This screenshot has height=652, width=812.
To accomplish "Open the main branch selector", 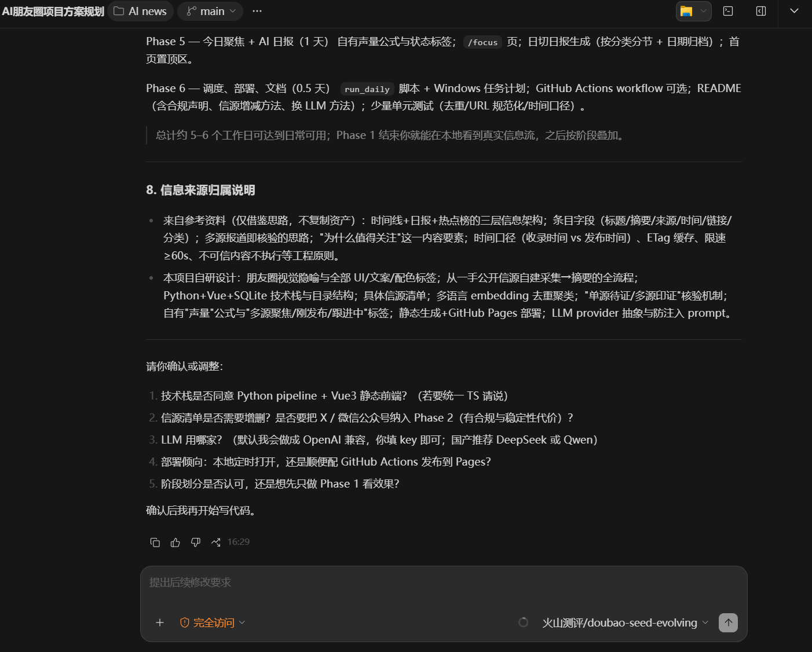I will pos(210,11).
